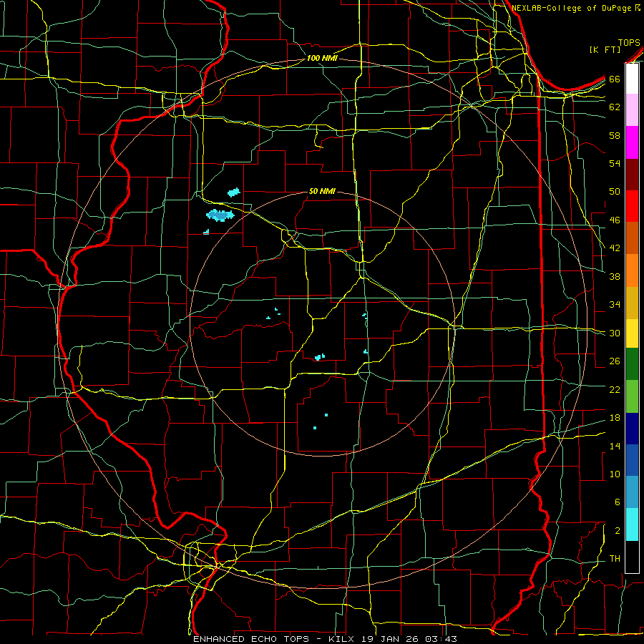Pick the gold legend swatch
644x644 pixels.
[x=632, y=303]
